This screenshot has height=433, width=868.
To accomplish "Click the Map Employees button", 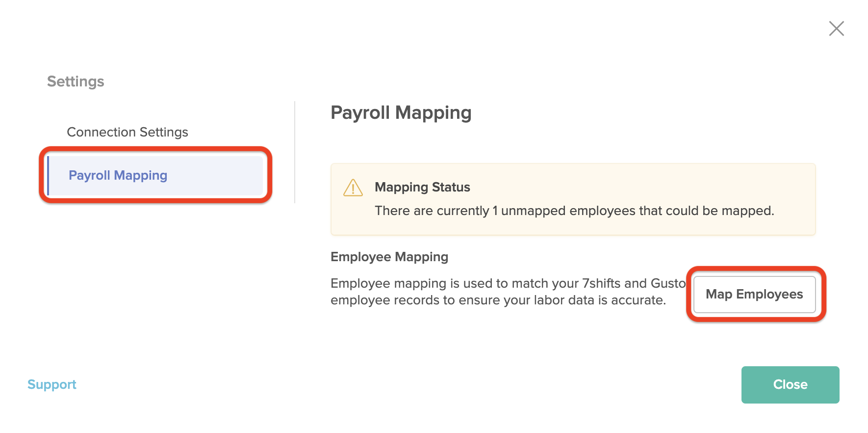I will [754, 294].
